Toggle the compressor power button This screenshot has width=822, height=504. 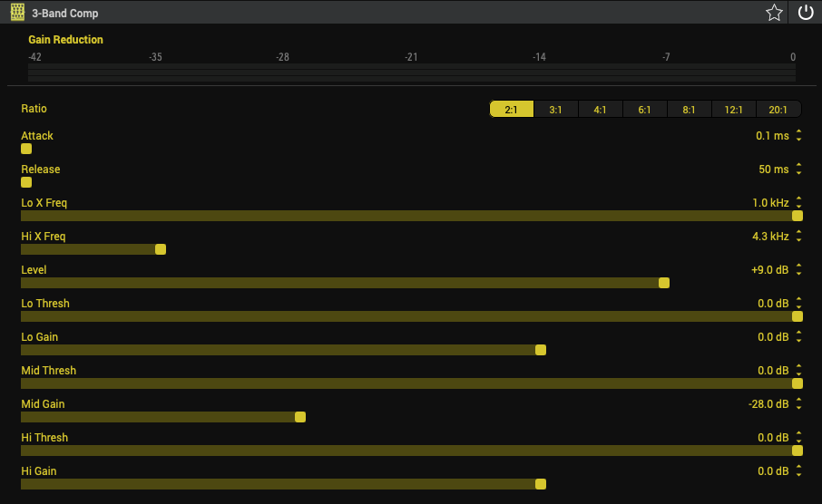pyautogui.click(x=806, y=13)
